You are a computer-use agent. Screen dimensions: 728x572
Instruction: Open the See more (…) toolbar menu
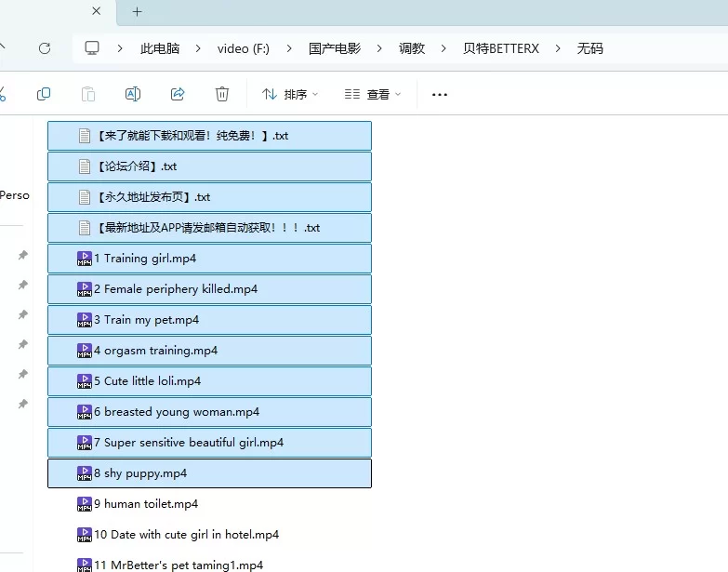440,94
